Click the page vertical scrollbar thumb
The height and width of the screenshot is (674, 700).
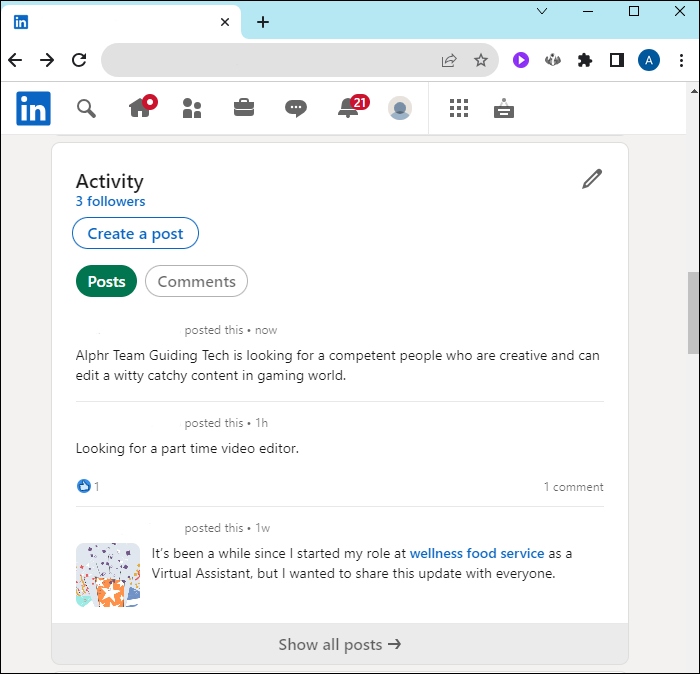(x=693, y=312)
